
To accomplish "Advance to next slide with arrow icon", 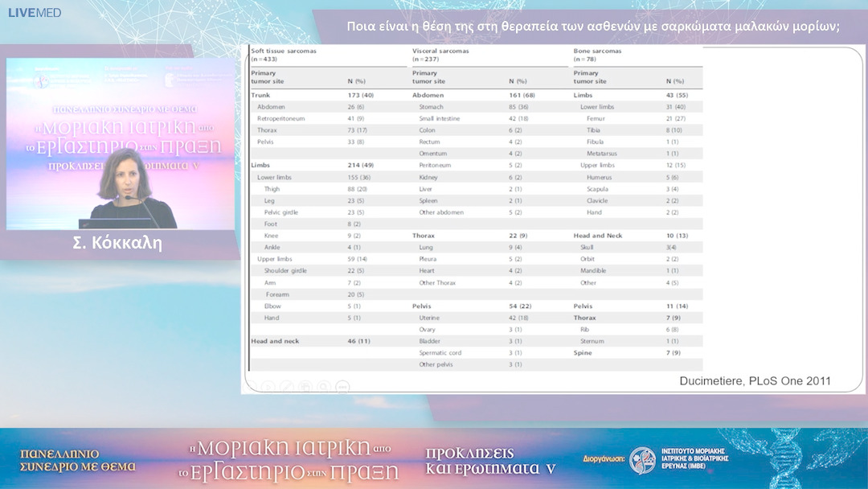I will pyautogui.click(x=268, y=387).
